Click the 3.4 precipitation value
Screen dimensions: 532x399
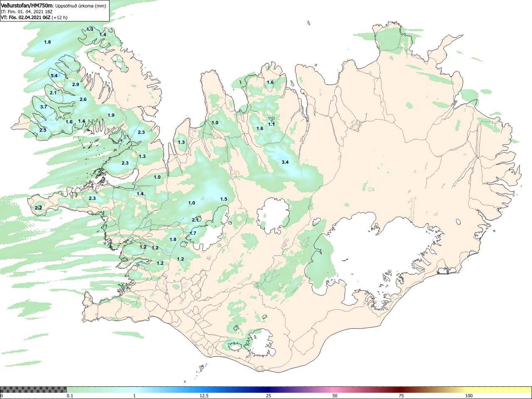[285, 162]
